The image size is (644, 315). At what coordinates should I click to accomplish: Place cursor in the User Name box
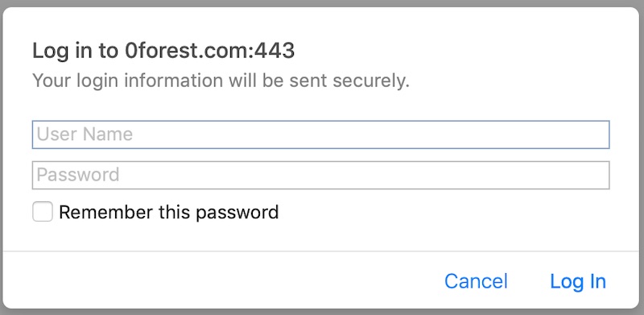click(320, 135)
